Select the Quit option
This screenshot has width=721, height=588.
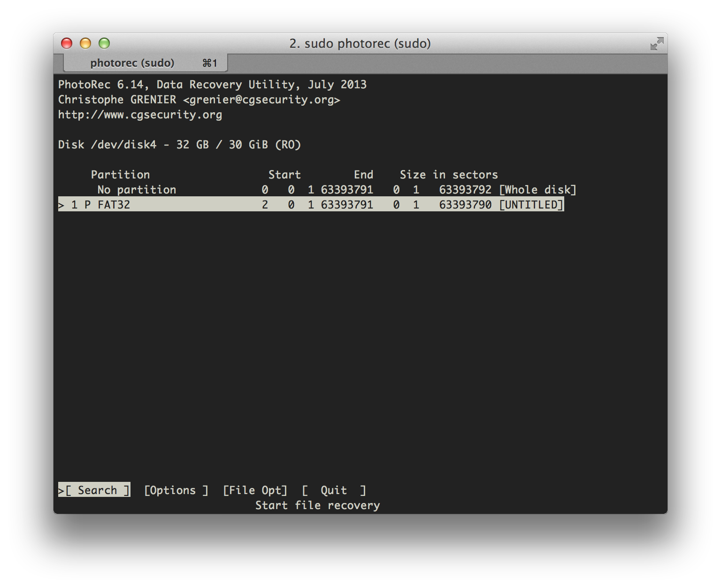pyautogui.click(x=334, y=490)
